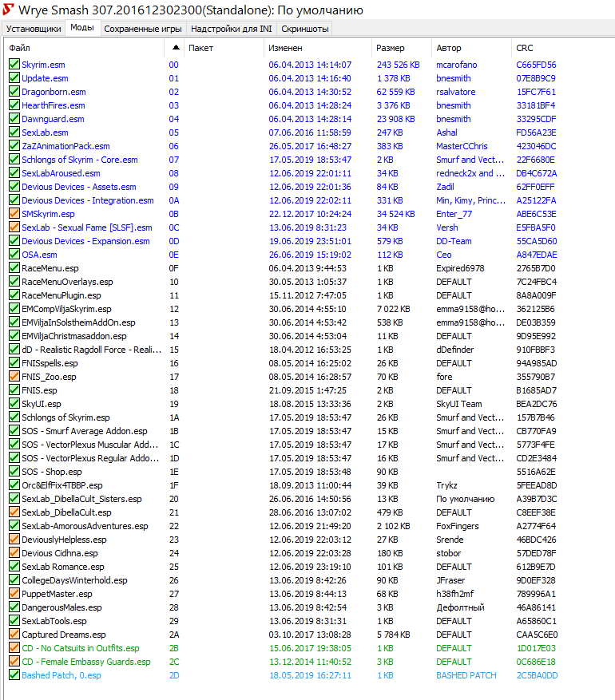Uncheck Update.esm plugin
Image resolution: width=615 pixels, height=700 pixels.
(14, 77)
